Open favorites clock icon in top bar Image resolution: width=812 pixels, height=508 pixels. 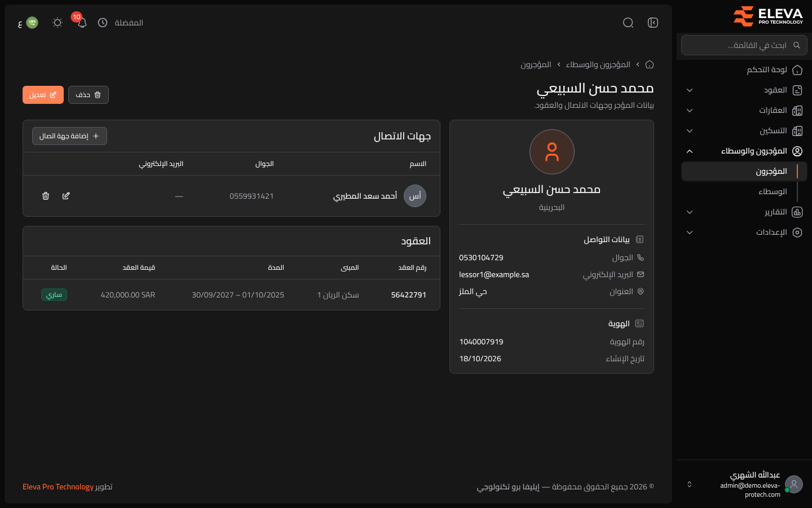[x=103, y=23]
